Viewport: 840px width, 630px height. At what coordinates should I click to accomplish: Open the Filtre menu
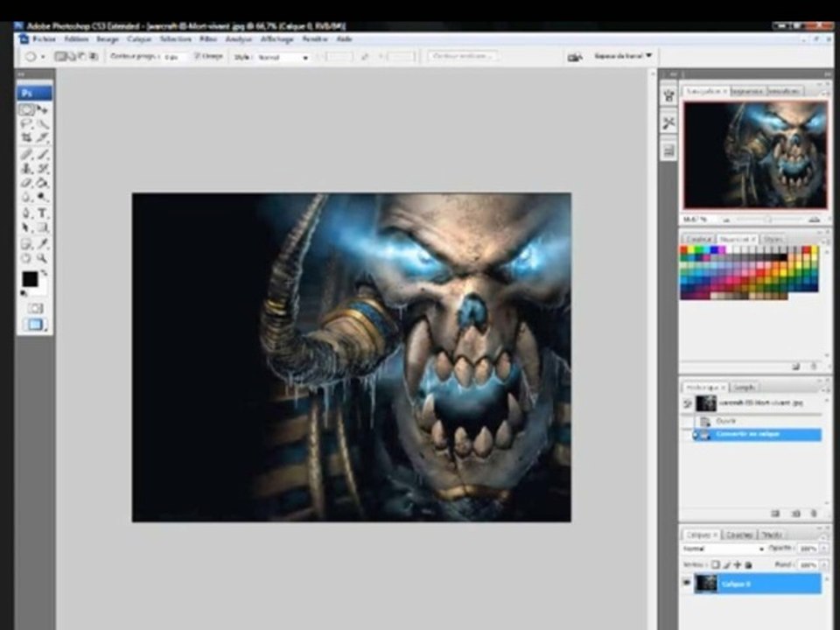(x=208, y=39)
